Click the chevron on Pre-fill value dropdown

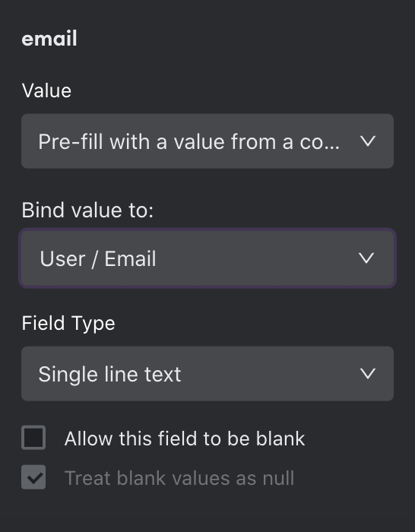click(367, 141)
